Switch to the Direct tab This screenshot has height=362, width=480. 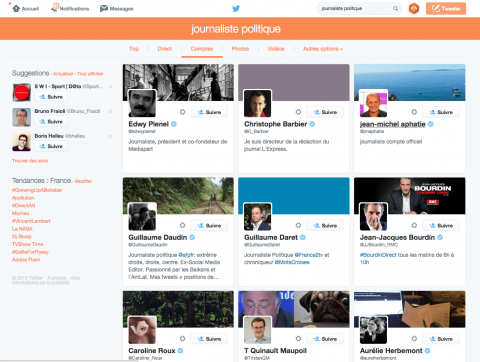(x=165, y=49)
